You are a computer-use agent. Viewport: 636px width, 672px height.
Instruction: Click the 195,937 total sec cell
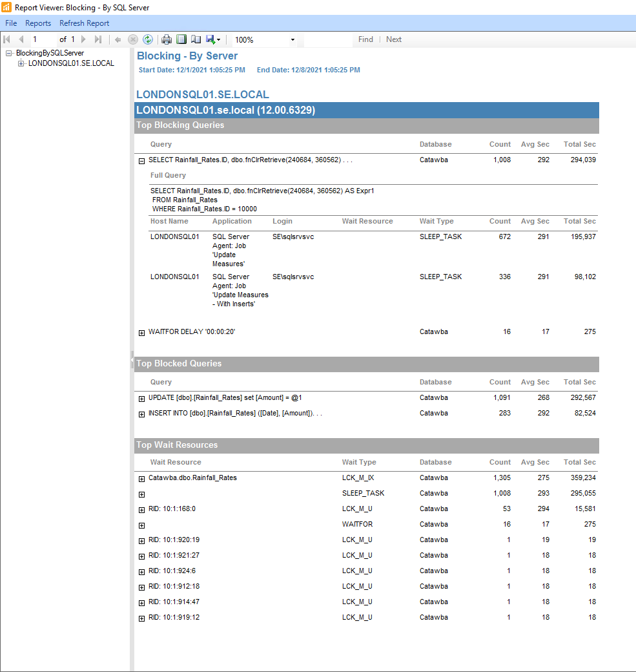coord(583,236)
